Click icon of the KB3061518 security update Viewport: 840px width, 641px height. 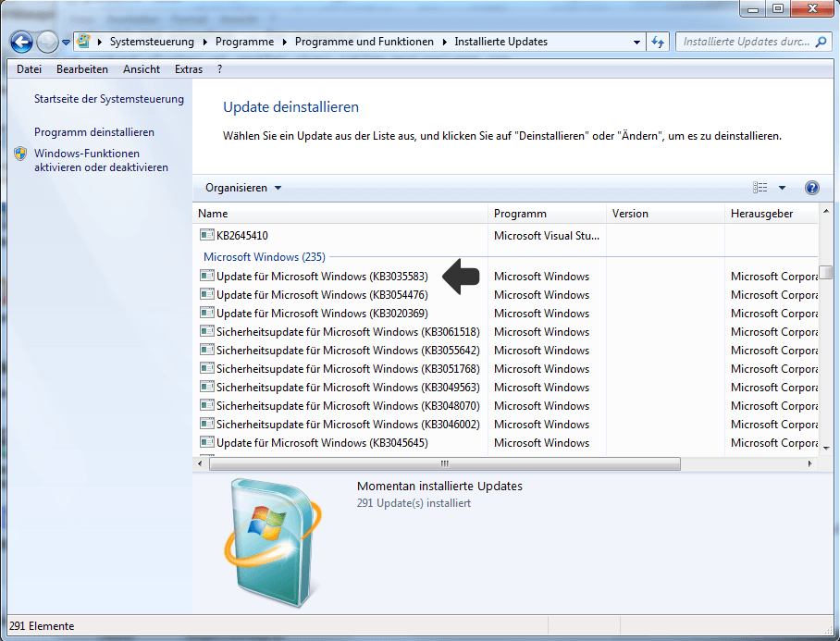point(207,331)
